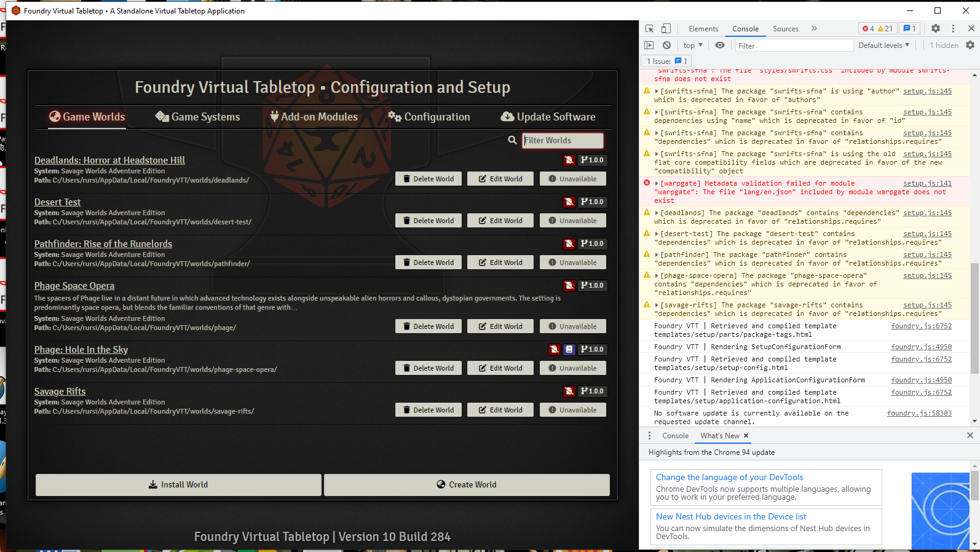Open the Deadlands: Horror at Headstone Hill link
Image resolution: width=980 pixels, height=552 pixels.
109,160
